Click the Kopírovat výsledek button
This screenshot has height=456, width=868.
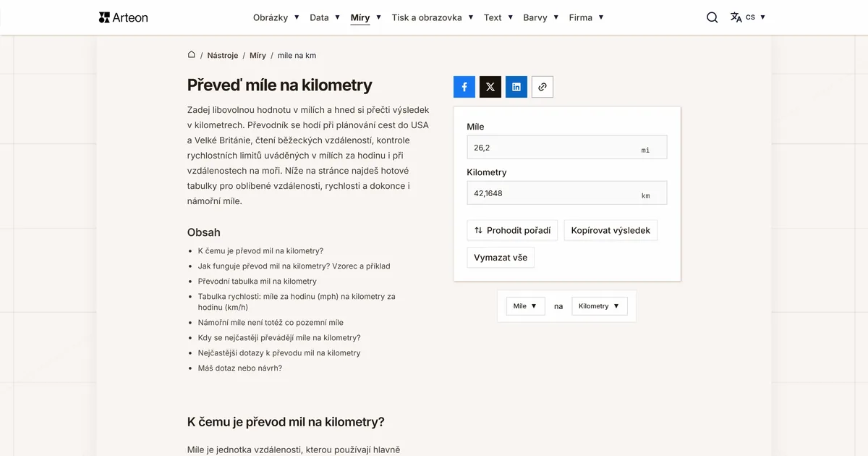point(610,231)
